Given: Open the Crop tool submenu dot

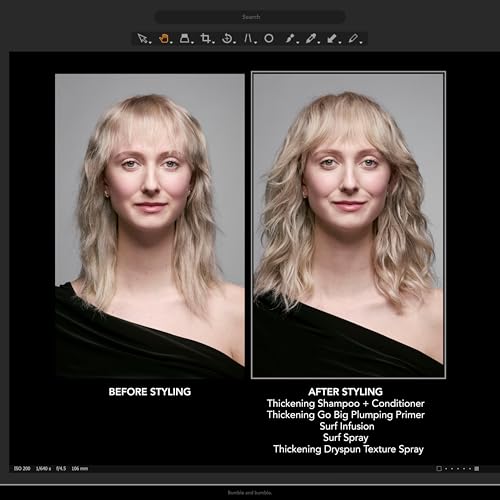Looking at the screenshot, I should point(213,43).
